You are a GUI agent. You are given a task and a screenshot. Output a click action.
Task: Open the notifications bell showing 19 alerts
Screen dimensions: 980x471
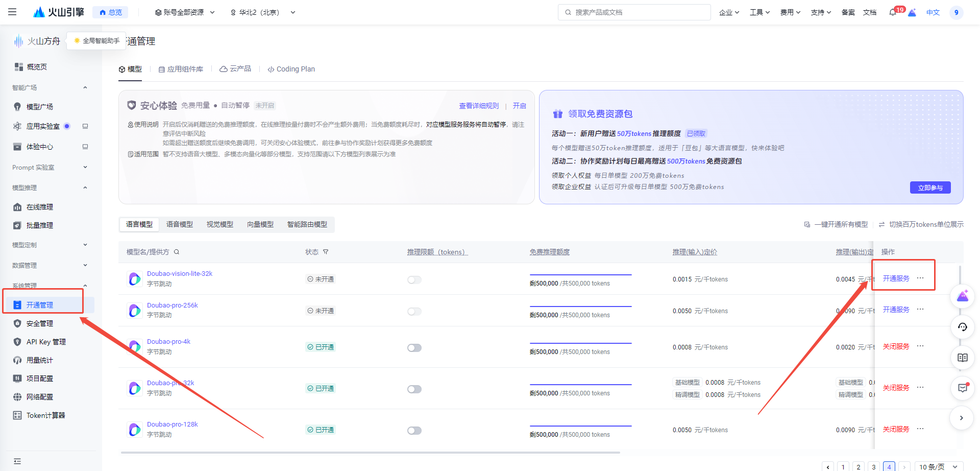893,12
